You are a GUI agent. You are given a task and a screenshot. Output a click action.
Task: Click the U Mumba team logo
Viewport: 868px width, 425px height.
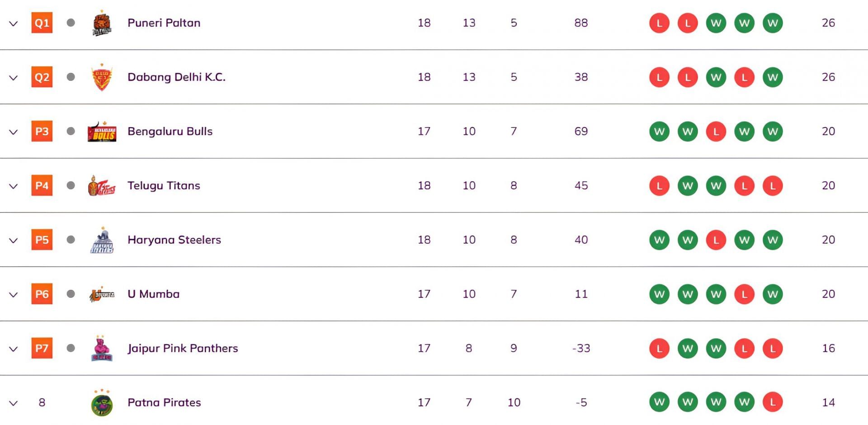coord(102,294)
